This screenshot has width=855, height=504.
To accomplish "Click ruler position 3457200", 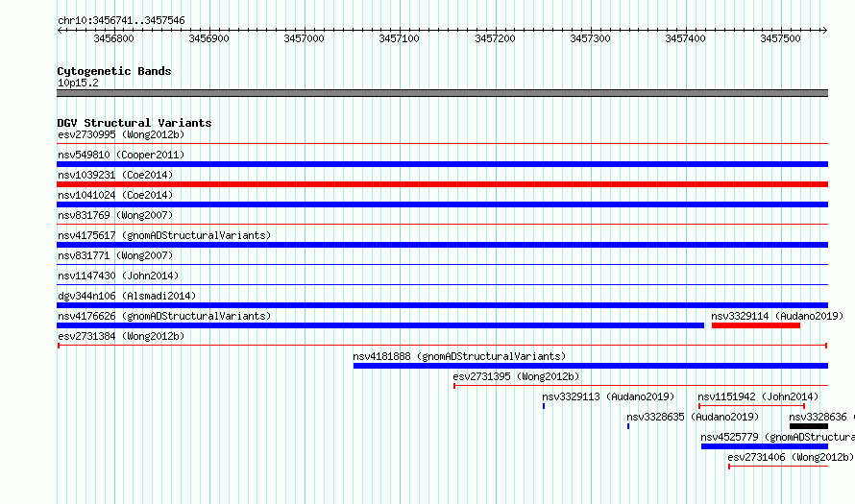I will click(495, 38).
